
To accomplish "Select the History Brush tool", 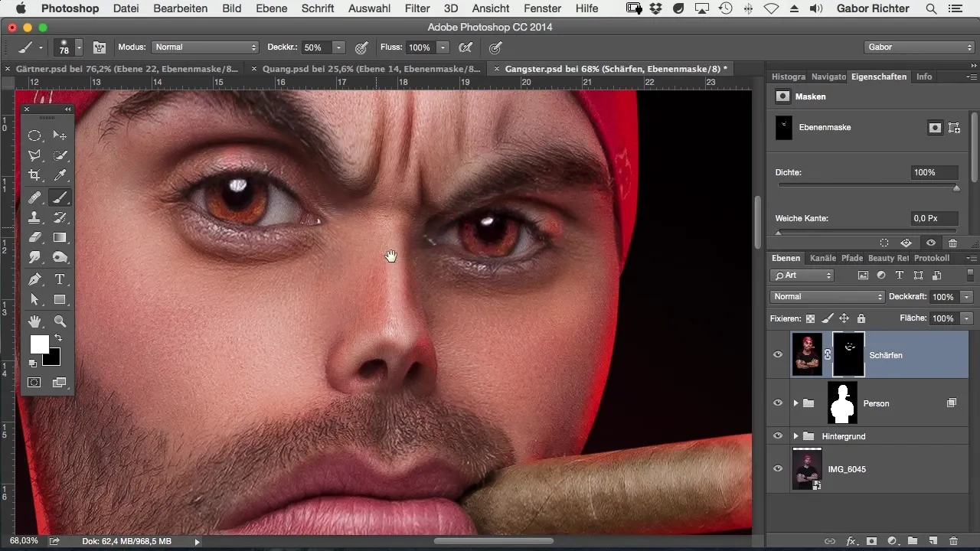I will coord(60,218).
